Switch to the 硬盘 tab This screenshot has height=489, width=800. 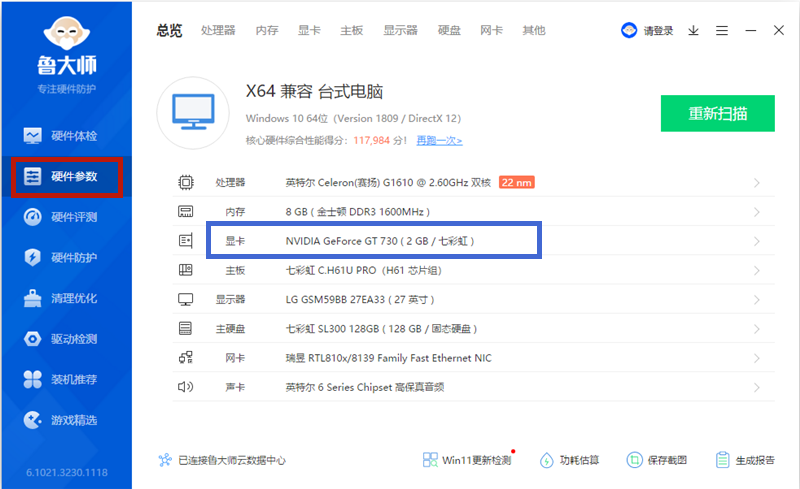point(449,31)
